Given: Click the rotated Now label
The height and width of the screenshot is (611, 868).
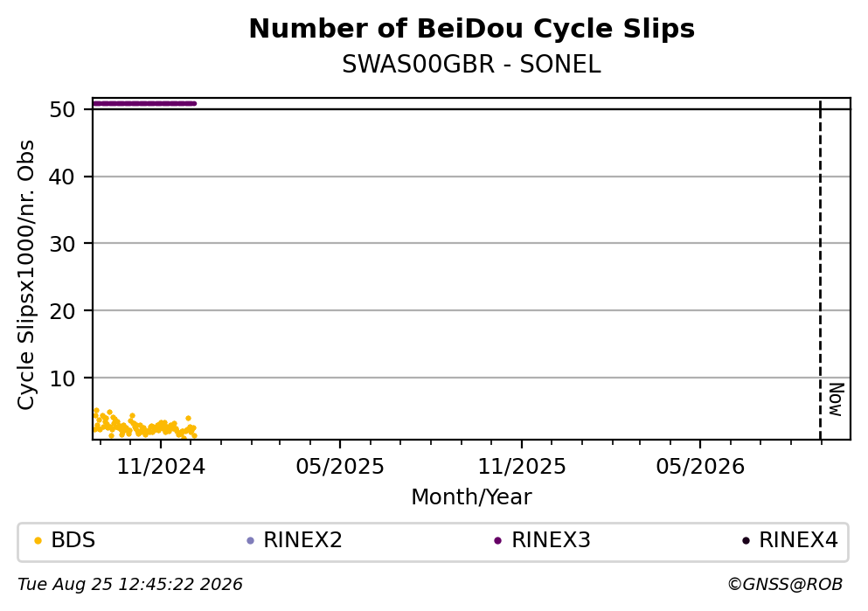Looking at the screenshot, I should tap(836, 399).
